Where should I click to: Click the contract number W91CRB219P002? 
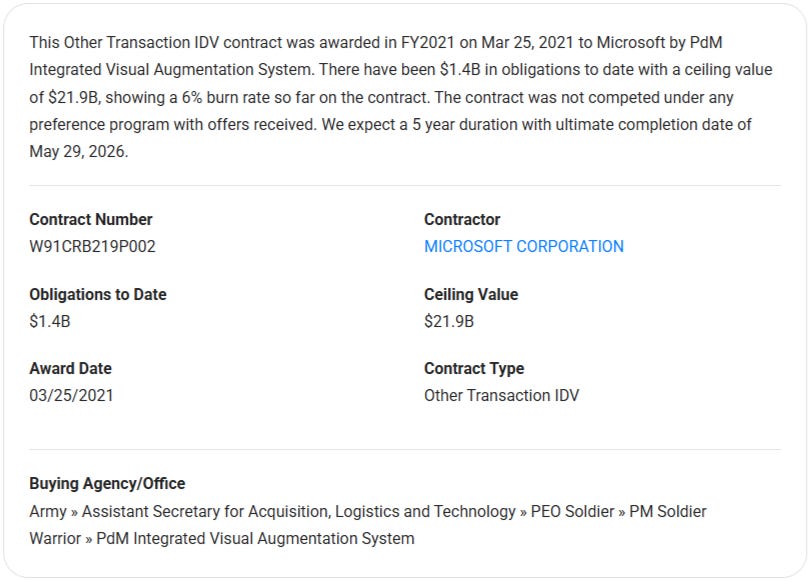[92, 246]
